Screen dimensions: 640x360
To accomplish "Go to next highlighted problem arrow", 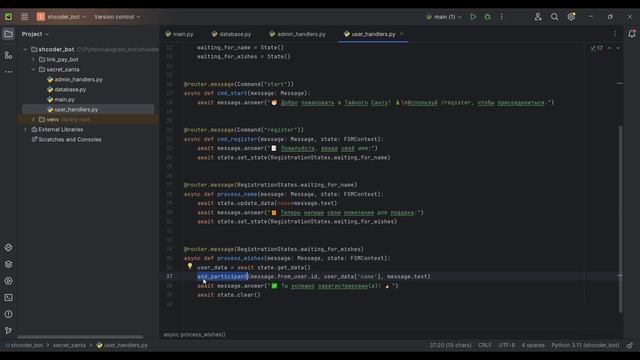I will (x=618, y=48).
